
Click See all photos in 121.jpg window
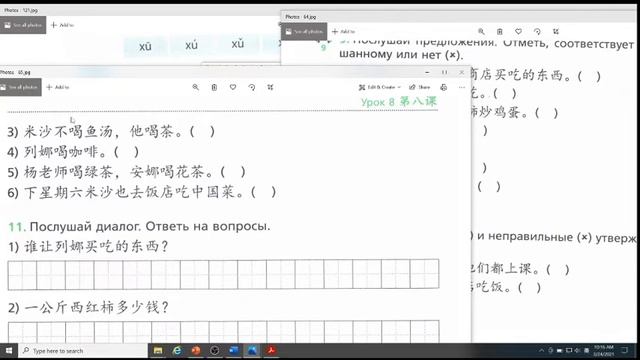point(23,25)
